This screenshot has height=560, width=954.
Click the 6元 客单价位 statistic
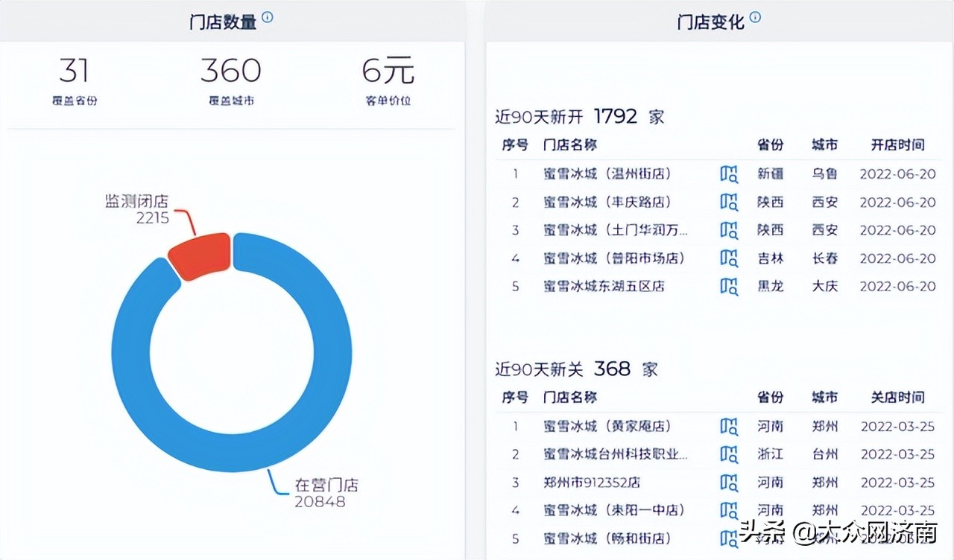click(388, 81)
